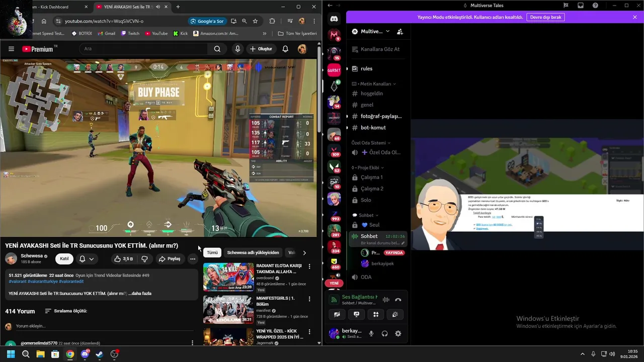Open Discord server with 993 badge

click(334, 215)
